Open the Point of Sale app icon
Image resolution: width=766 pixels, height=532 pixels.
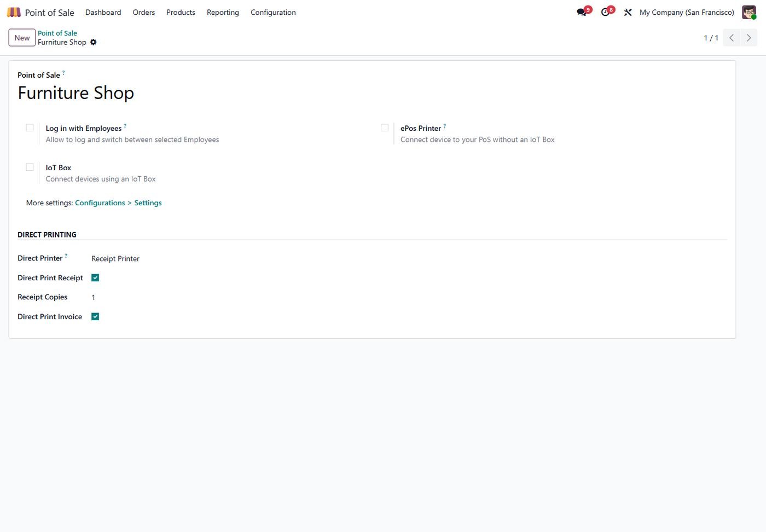point(14,12)
